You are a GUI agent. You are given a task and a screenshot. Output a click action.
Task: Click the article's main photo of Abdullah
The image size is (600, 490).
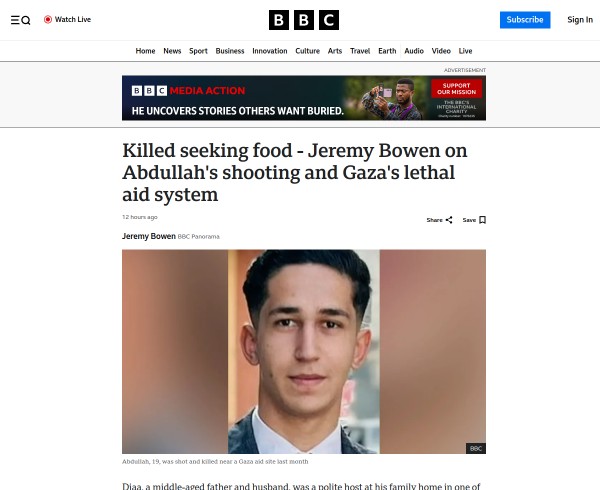click(x=304, y=352)
